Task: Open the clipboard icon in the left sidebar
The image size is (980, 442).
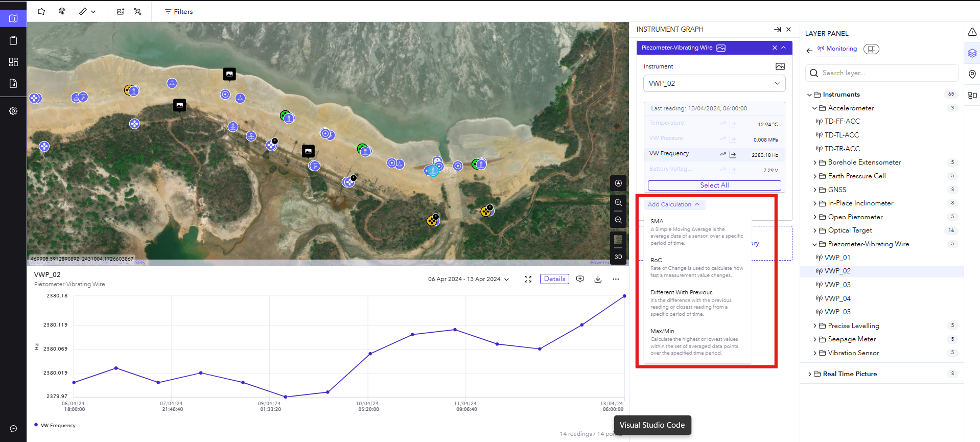Action: (13, 40)
